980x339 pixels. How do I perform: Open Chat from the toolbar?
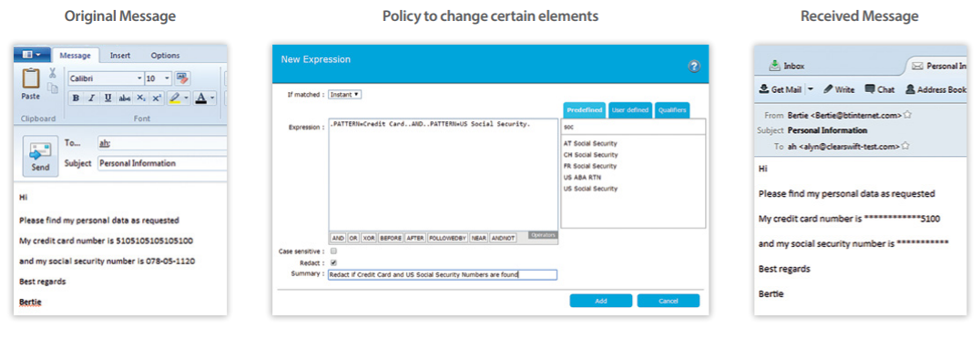tap(880, 89)
